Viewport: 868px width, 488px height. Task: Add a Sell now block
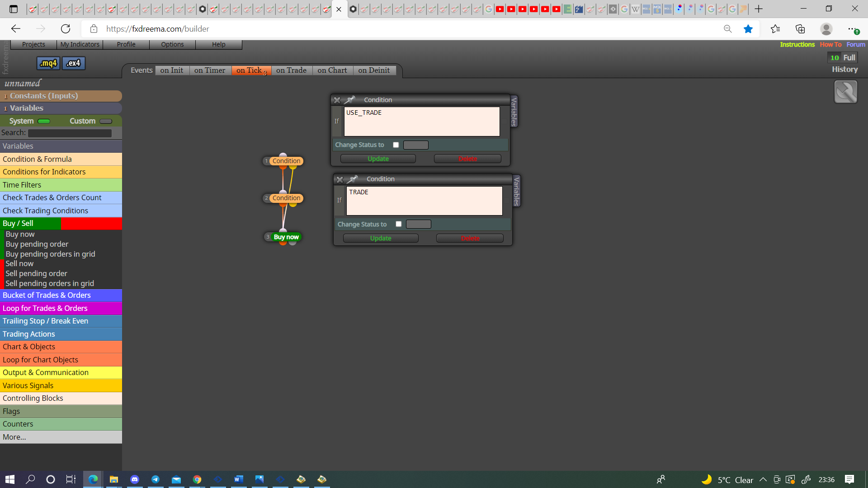(19, 263)
